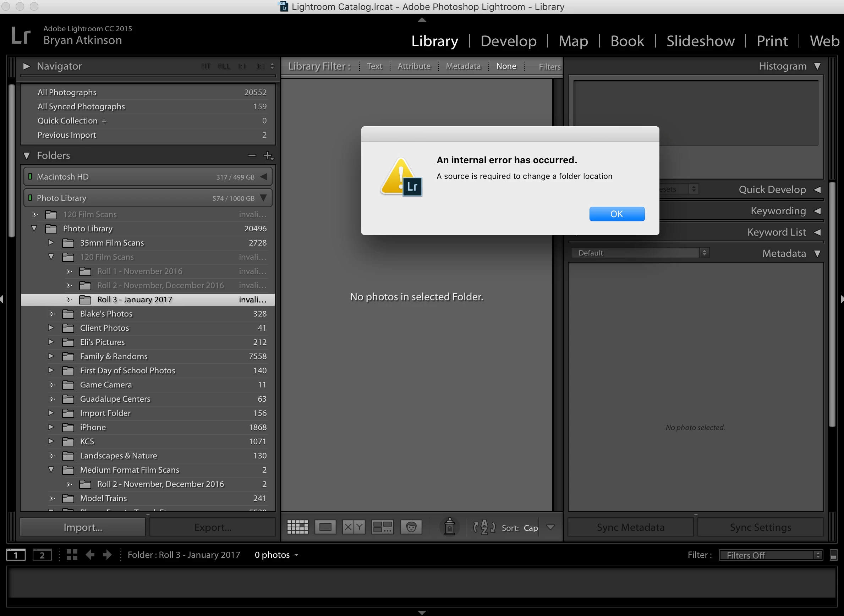Click the Import button
The height and width of the screenshot is (616, 844).
[x=82, y=527]
